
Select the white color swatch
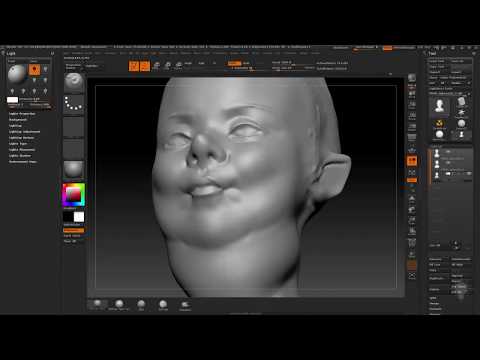click(x=79, y=217)
